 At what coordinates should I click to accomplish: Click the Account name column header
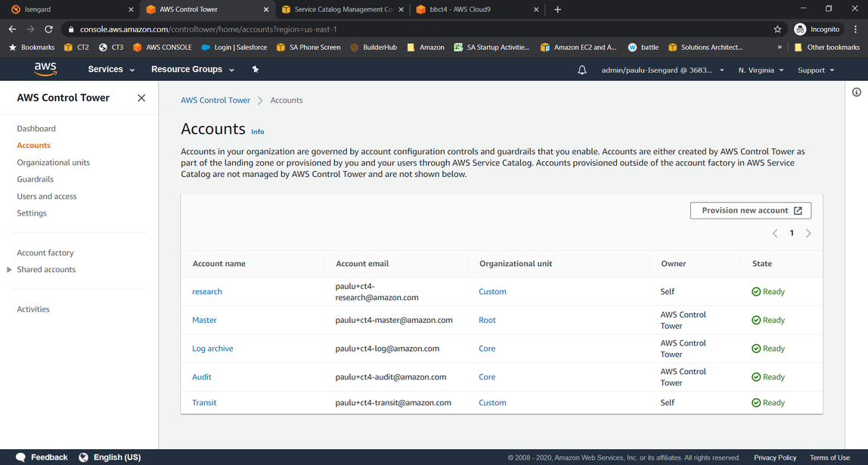pyautogui.click(x=219, y=263)
